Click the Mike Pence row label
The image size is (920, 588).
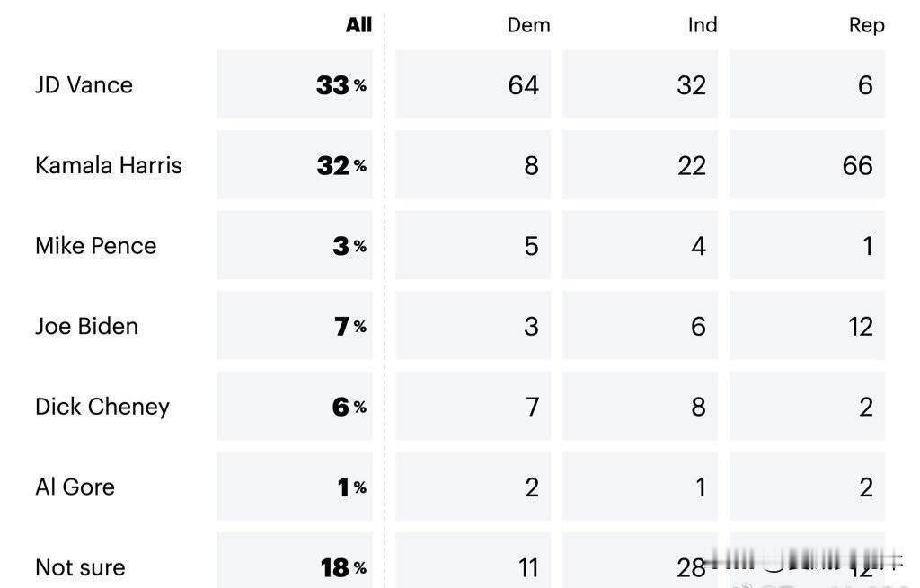(95, 246)
